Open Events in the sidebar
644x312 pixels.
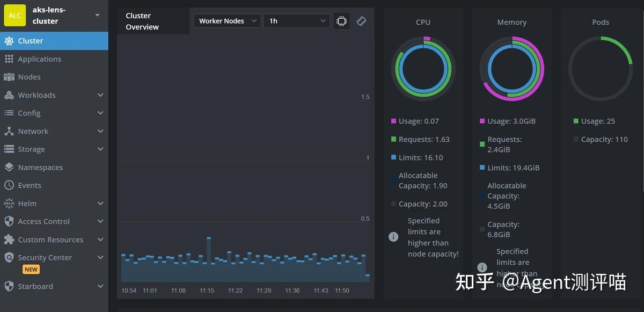pyautogui.click(x=54, y=185)
